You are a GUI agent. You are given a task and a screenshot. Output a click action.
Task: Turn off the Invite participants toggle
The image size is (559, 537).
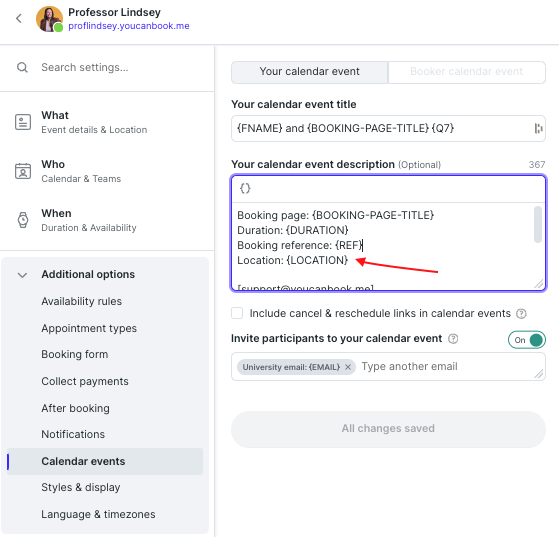pyautogui.click(x=527, y=340)
